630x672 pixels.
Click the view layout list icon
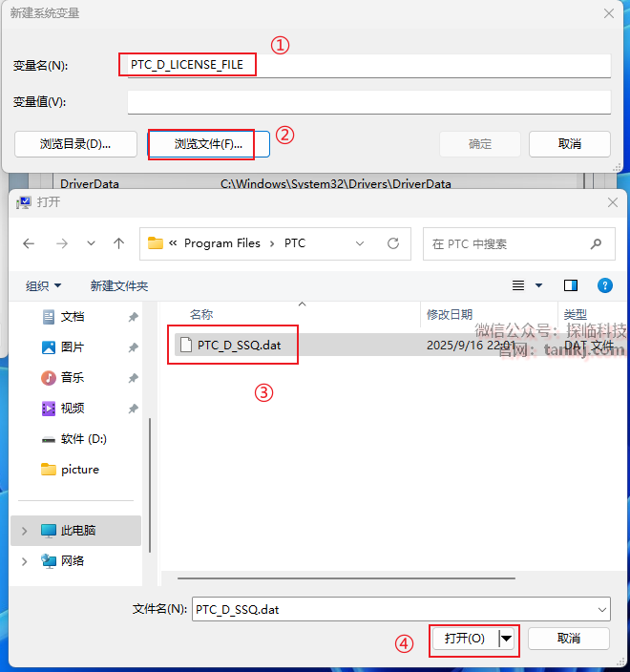518,285
